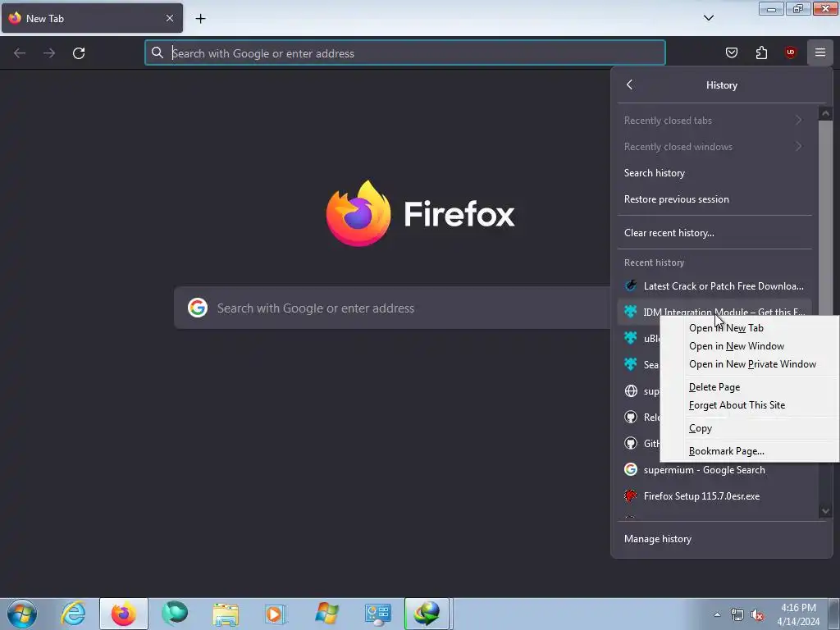Image resolution: width=840 pixels, height=630 pixels.
Task: Click the network tray icon
Action: click(737, 615)
